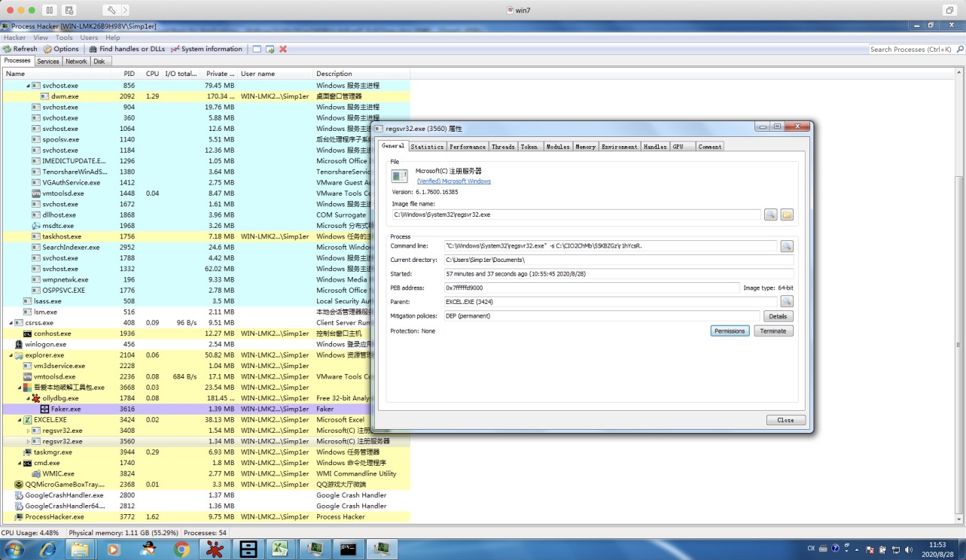
Task: Click the Find handles or DLLs binoculars
Action: point(93,49)
